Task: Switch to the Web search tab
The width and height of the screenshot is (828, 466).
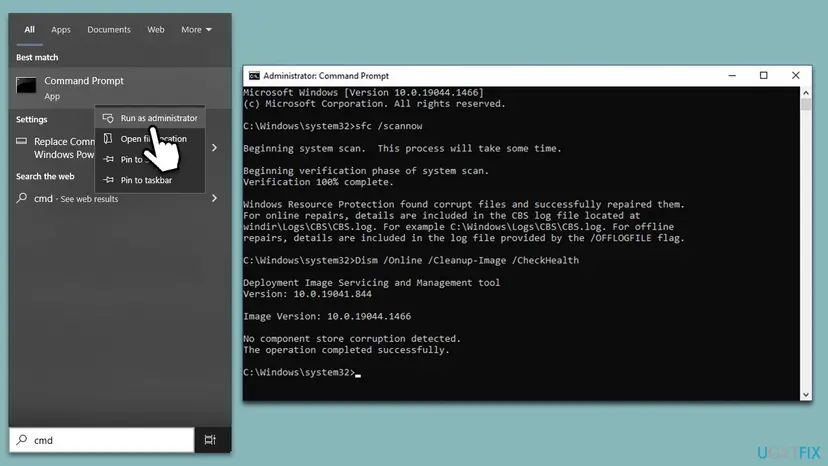Action: point(155,30)
